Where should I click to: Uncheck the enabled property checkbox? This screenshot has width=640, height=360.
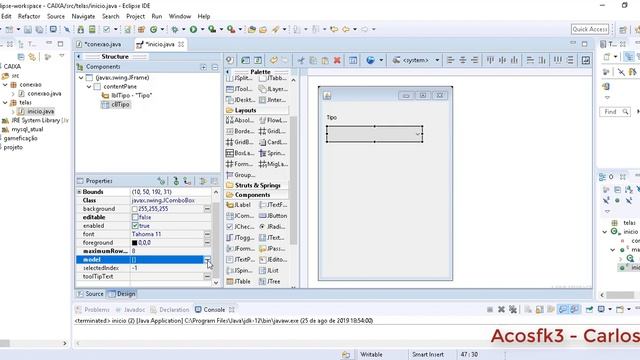point(135,226)
